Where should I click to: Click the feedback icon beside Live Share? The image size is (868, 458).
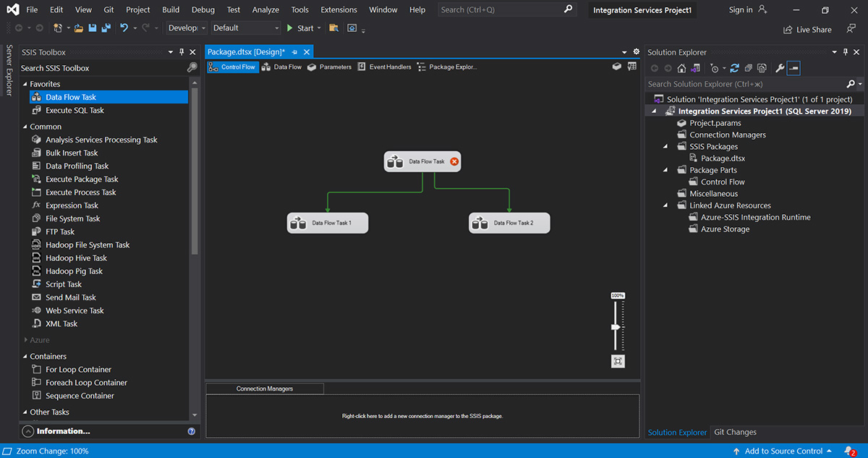point(851,29)
